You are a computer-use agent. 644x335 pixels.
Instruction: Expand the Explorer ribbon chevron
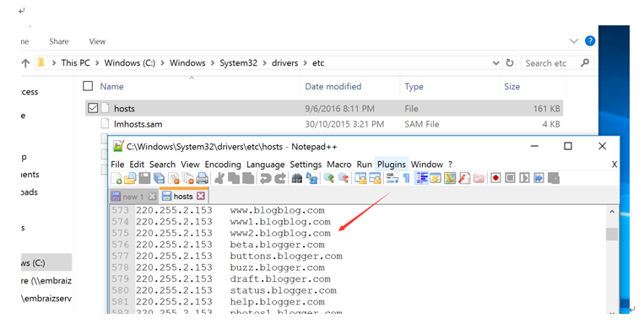click(x=574, y=41)
